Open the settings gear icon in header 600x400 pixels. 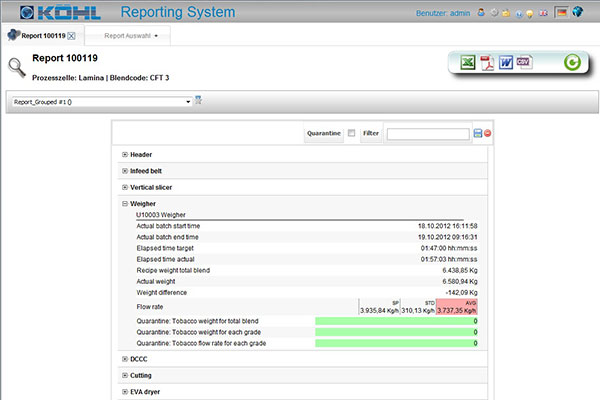tap(495, 13)
